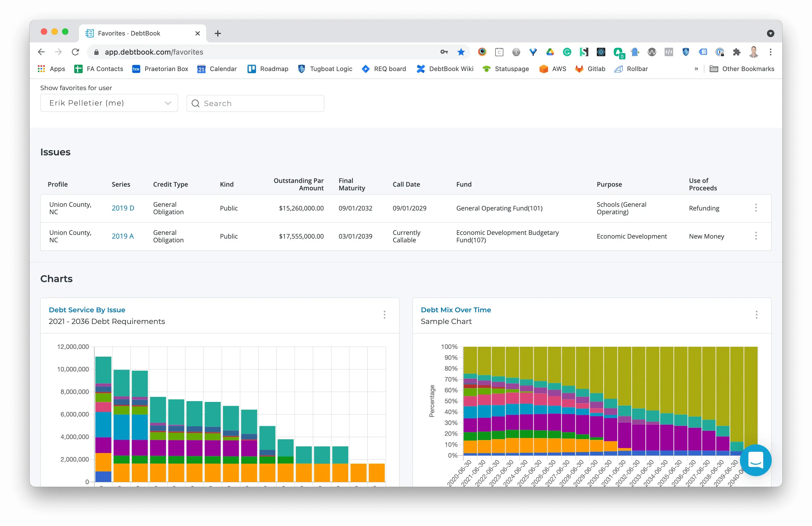812x526 pixels.
Task: Open the chat support bubble
Action: [x=755, y=460]
